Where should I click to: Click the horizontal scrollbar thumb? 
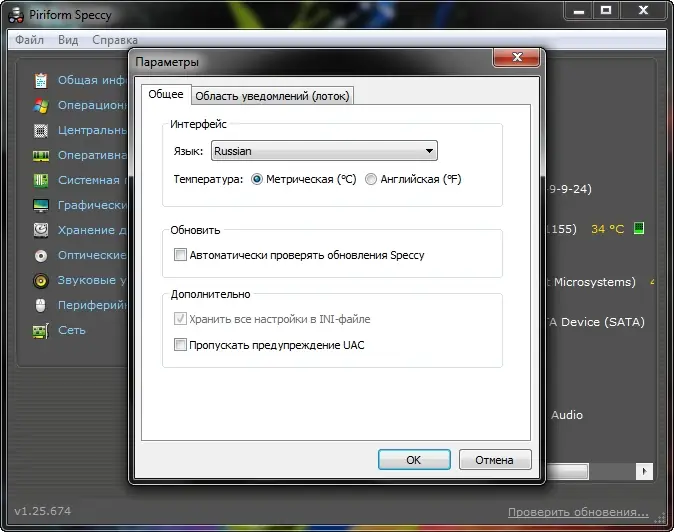click(x=567, y=471)
